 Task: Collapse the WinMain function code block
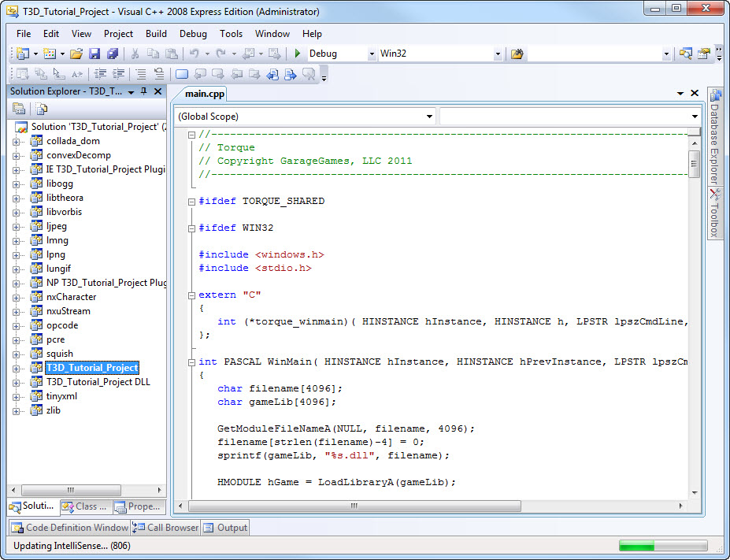[x=191, y=362]
